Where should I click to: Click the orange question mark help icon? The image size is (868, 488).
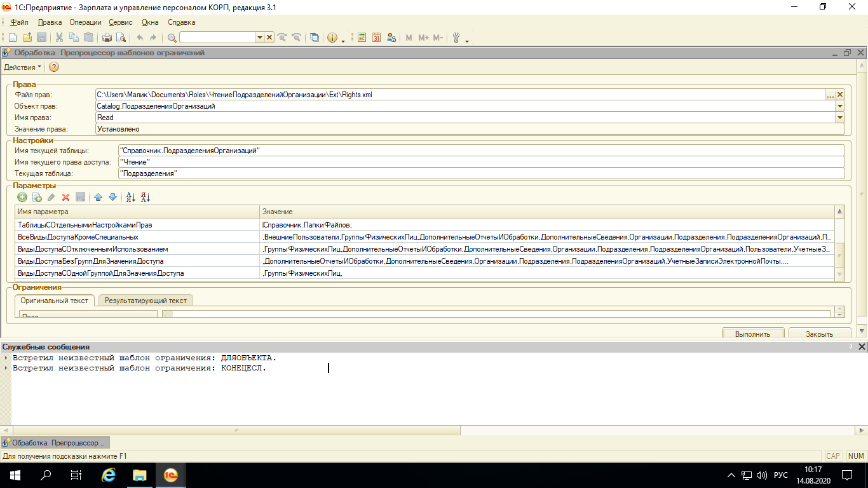tap(54, 67)
